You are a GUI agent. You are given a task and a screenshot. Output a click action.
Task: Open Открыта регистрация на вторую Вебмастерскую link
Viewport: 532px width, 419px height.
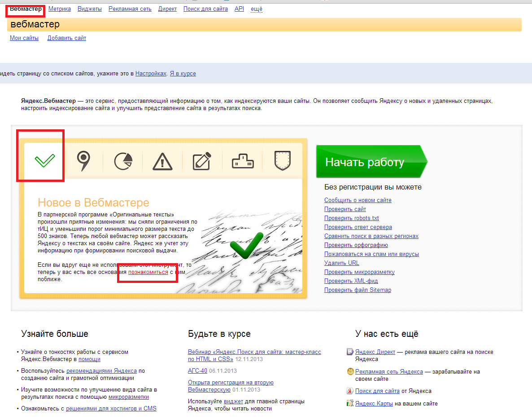[x=231, y=386]
